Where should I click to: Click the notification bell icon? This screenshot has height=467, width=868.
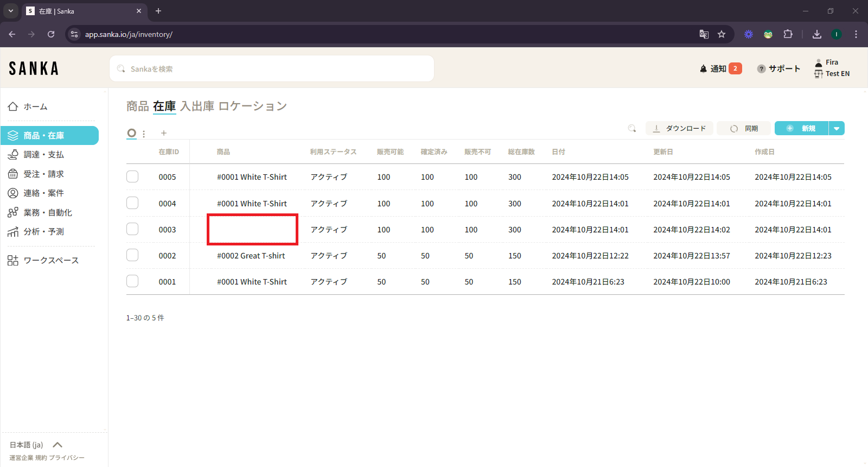pyautogui.click(x=704, y=69)
